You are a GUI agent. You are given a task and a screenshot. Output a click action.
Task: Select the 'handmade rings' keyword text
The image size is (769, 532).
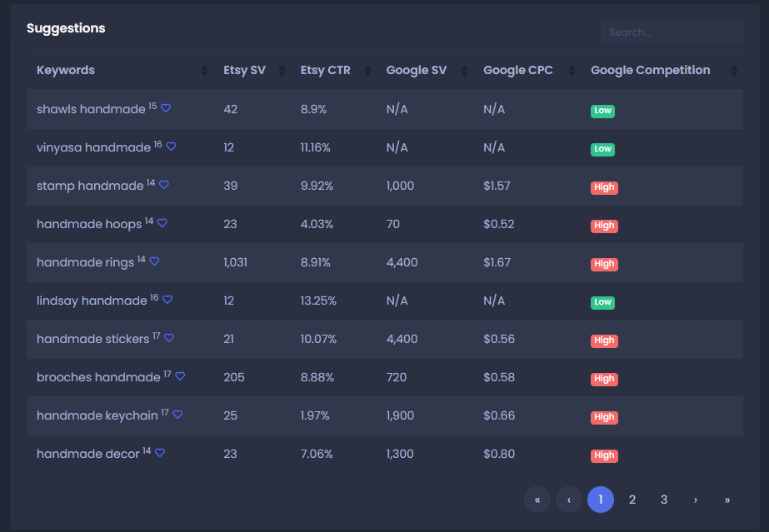coord(85,262)
